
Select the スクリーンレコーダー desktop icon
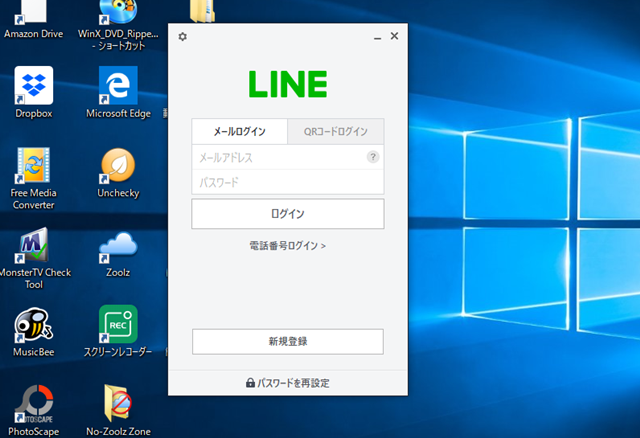[118, 324]
